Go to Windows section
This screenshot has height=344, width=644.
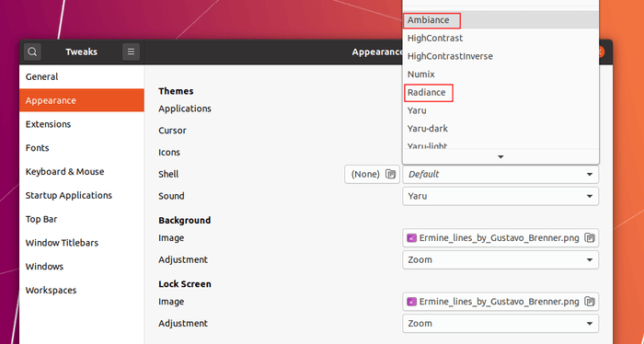pos(82,267)
